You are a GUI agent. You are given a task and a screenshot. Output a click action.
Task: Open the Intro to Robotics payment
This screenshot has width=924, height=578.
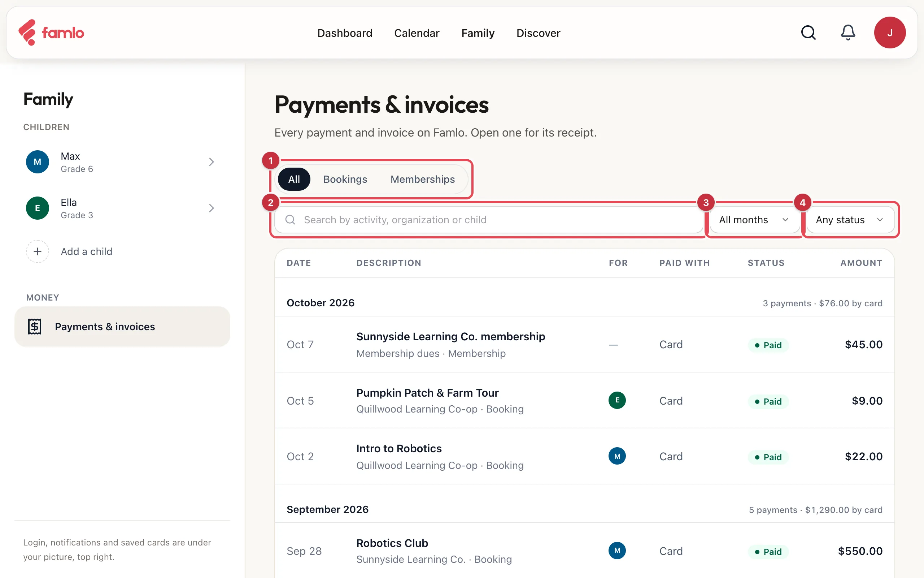(584, 456)
